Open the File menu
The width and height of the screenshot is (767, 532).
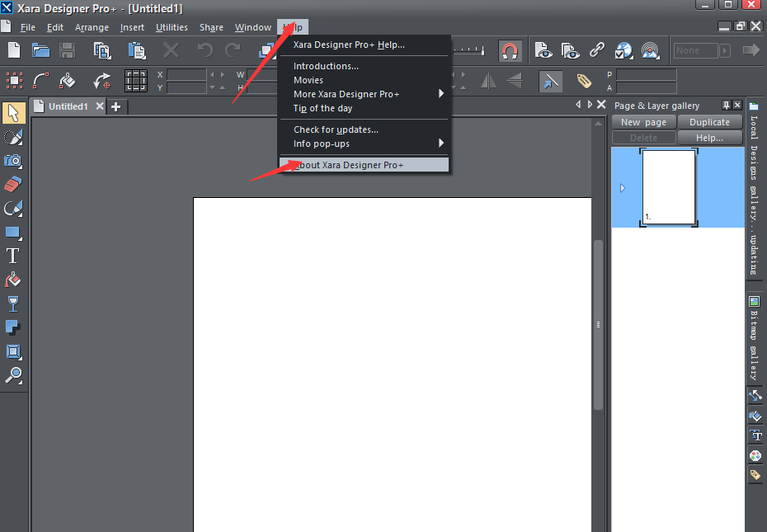pos(27,27)
